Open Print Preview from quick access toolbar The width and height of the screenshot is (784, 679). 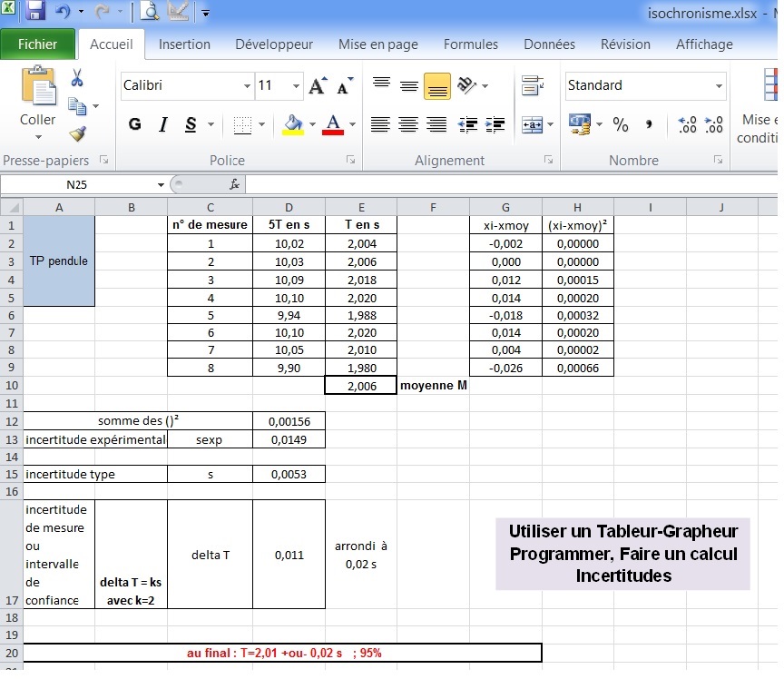[x=150, y=11]
